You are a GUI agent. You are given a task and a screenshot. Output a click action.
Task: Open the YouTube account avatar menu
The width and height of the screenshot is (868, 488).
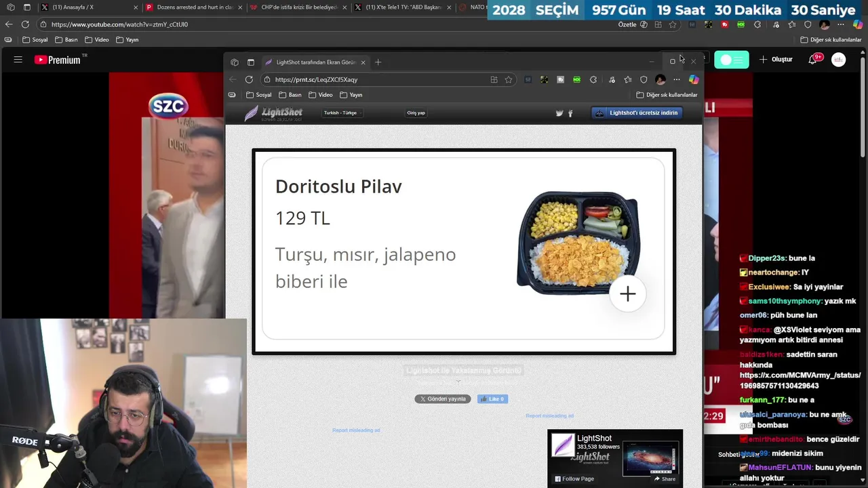[x=839, y=60]
